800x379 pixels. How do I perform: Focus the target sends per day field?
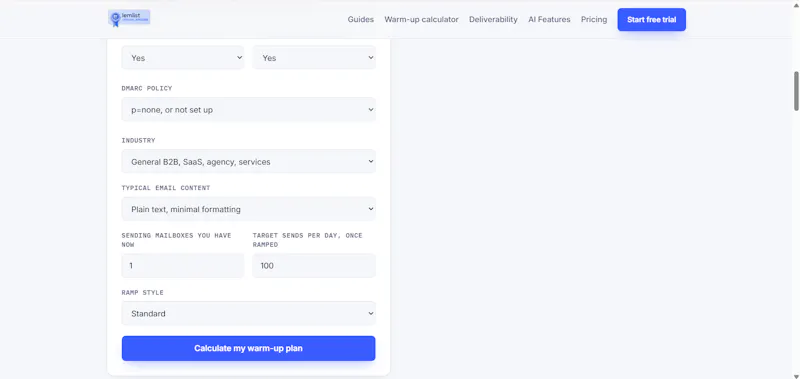pos(314,266)
